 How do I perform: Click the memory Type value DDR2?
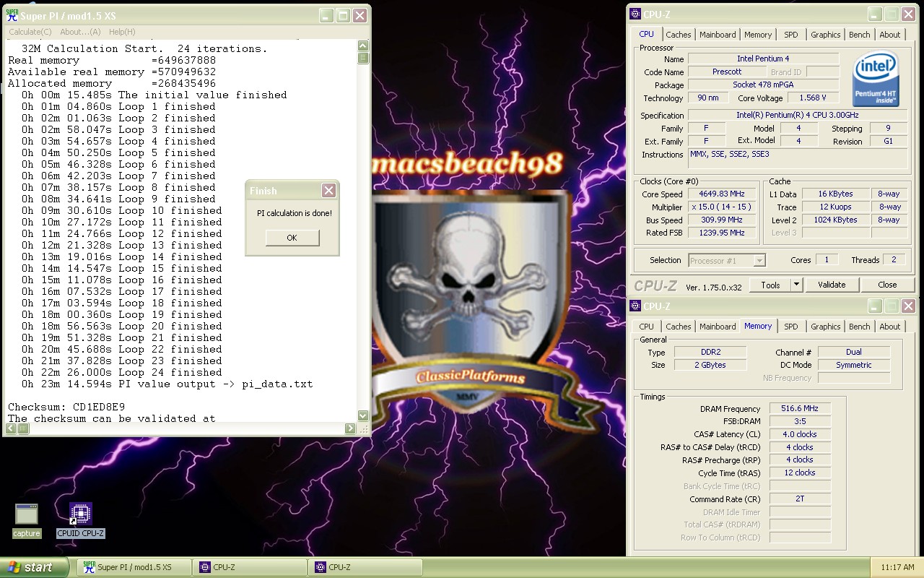point(710,353)
